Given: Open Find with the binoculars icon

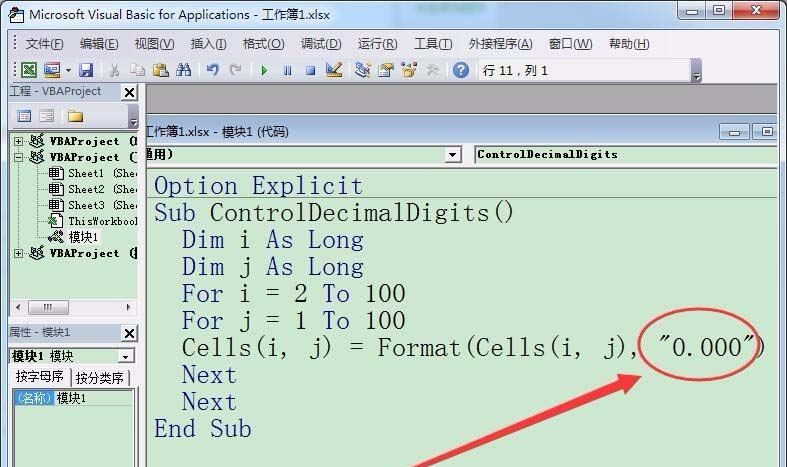Looking at the screenshot, I should [x=183, y=70].
